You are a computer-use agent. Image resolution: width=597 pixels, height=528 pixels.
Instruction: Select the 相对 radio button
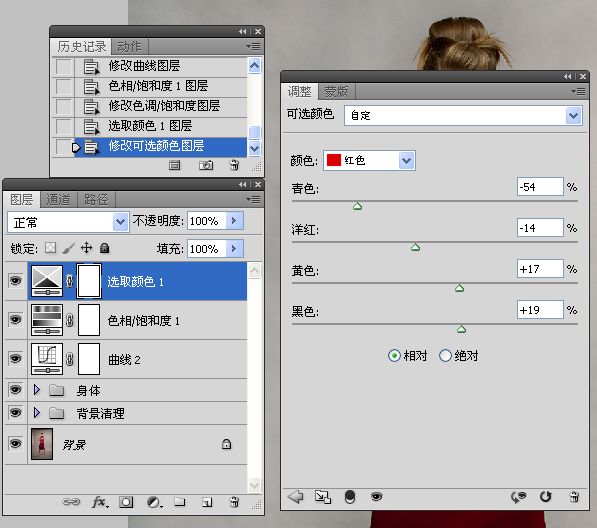pos(394,356)
